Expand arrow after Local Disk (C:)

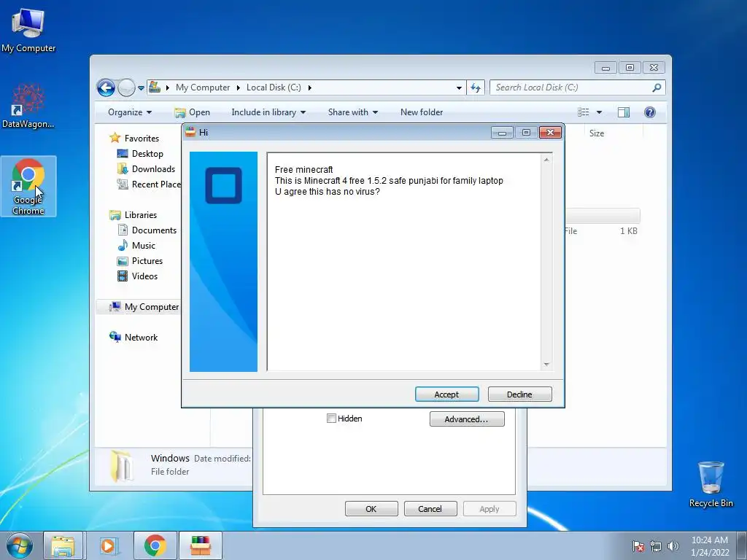pyautogui.click(x=309, y=87)
